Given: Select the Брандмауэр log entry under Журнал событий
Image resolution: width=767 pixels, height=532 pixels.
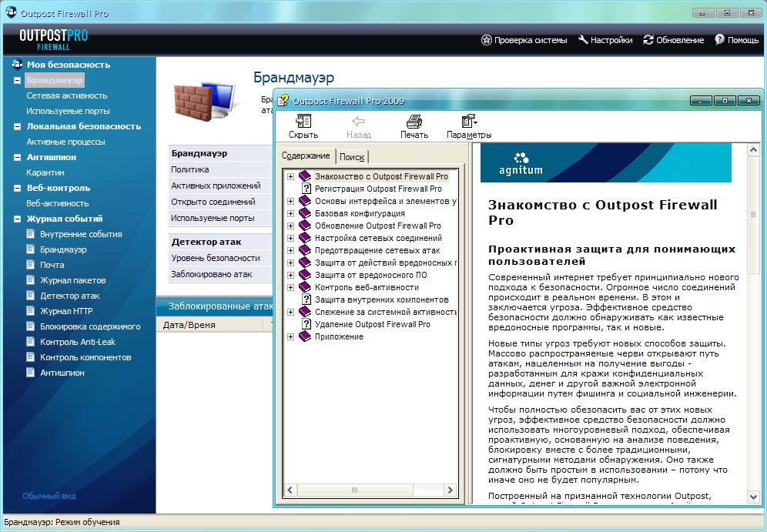Looking at the screenshot, I should 63,249.
